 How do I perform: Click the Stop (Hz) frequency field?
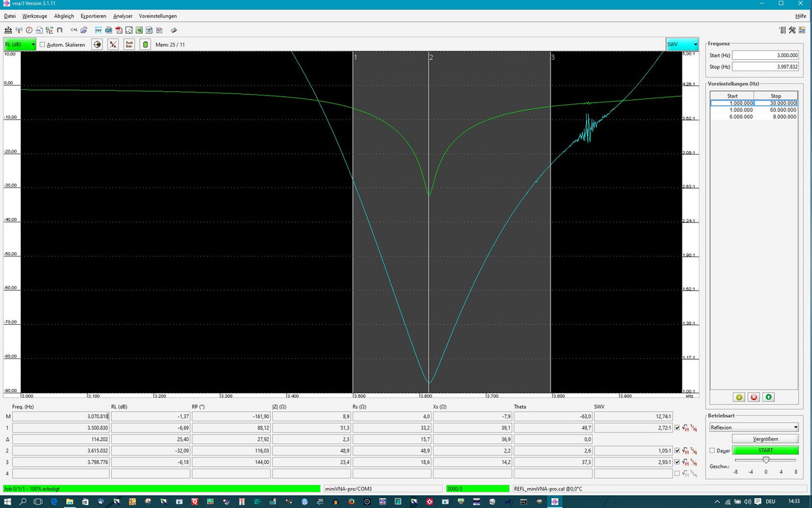[x=766, y=66]
